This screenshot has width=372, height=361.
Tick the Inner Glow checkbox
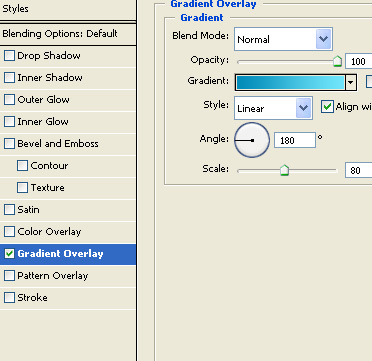(x=9, y=122)
